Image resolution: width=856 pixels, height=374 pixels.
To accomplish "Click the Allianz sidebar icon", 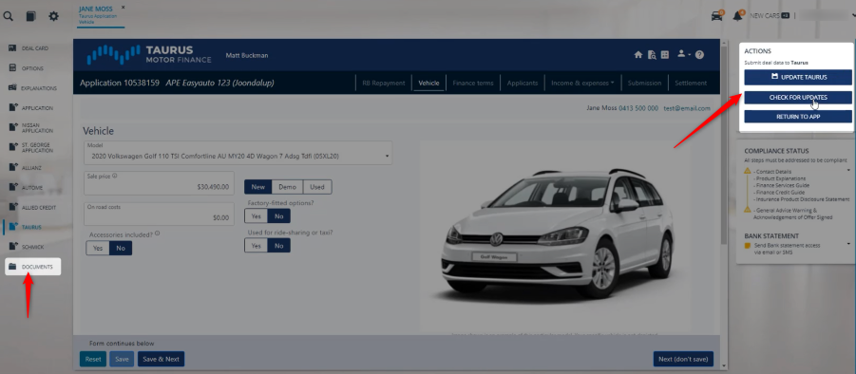I will point(12,167).
